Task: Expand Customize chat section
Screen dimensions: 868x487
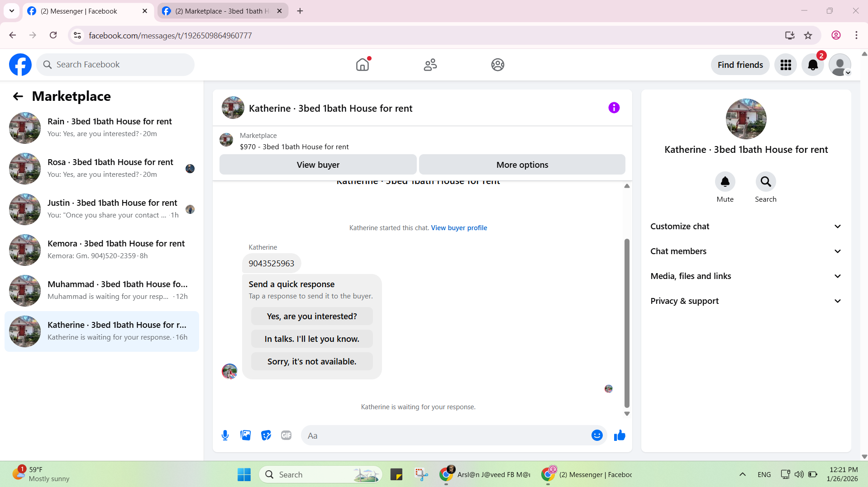Action: point(746,227)
